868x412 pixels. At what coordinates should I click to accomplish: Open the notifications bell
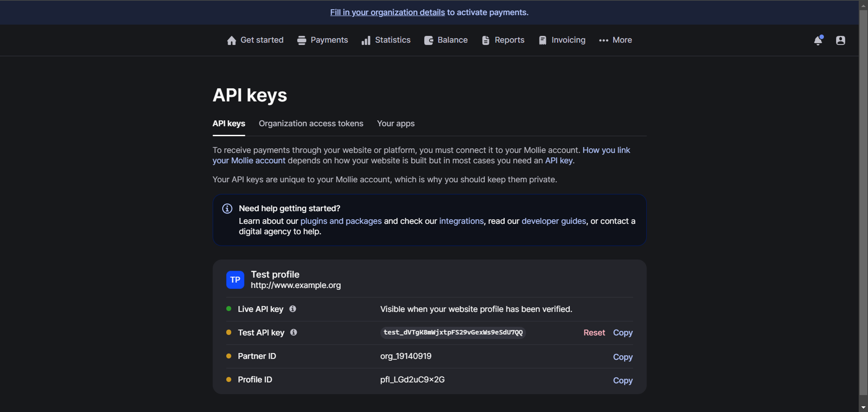pos(818,40)
